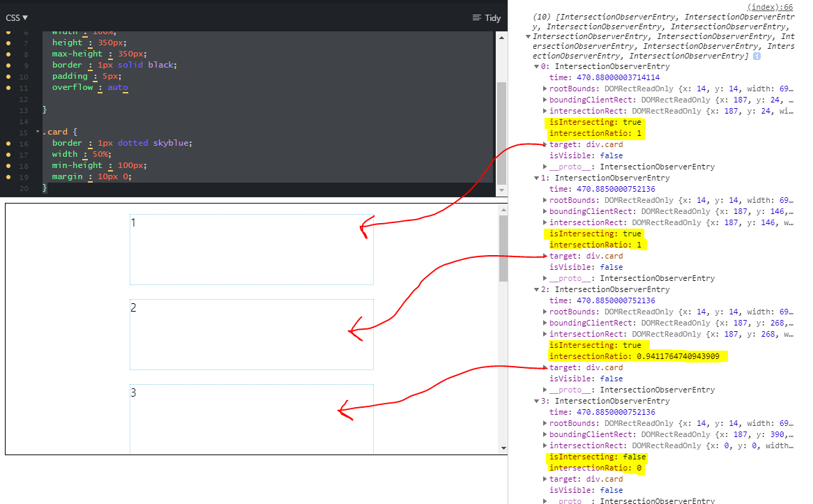The image size is (813, 504).
Task: Click the CSS editor scrollbar thumb
Action: (x=501, y=132)
